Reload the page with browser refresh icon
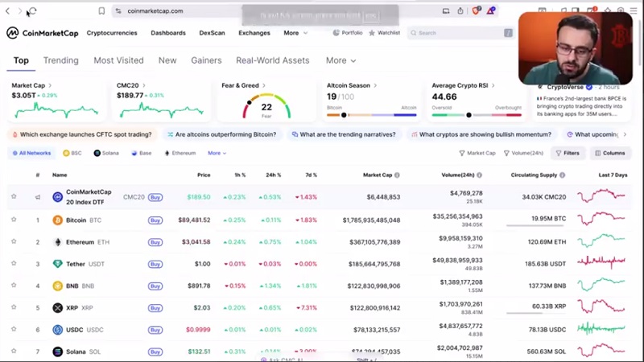This screenshot has height=362, width=644. click(31, 11)
